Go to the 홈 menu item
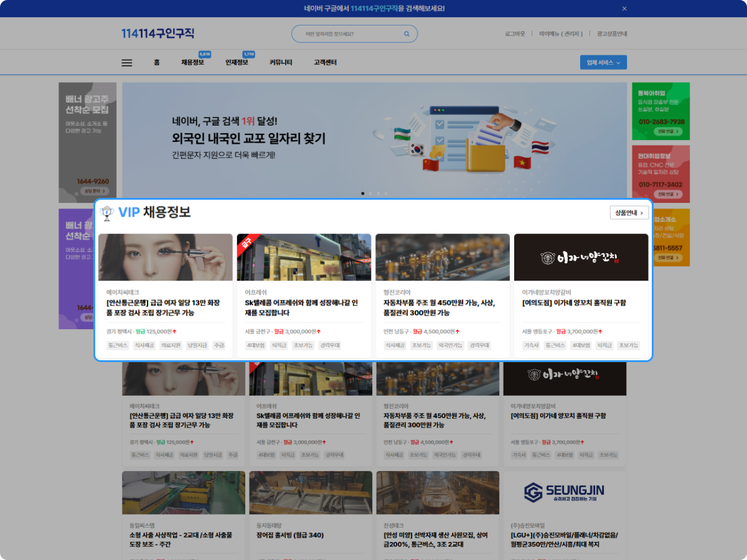Screen dimensions: 747x560 pyautogui.click(x=157, y=62)
